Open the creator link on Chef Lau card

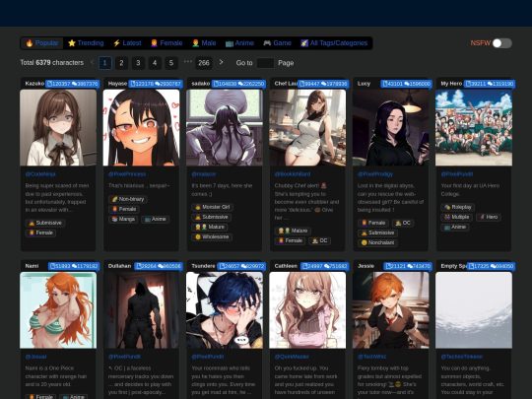click(x=293, y=174)
